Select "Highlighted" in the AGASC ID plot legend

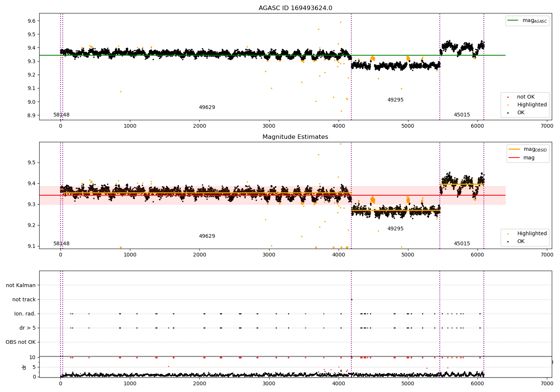[x=528, y=105]
